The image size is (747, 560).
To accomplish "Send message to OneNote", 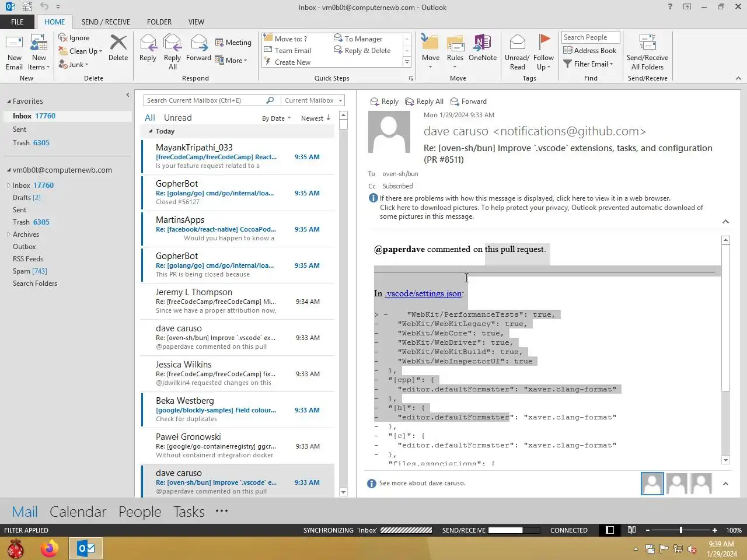I will (x=483, y=48).
